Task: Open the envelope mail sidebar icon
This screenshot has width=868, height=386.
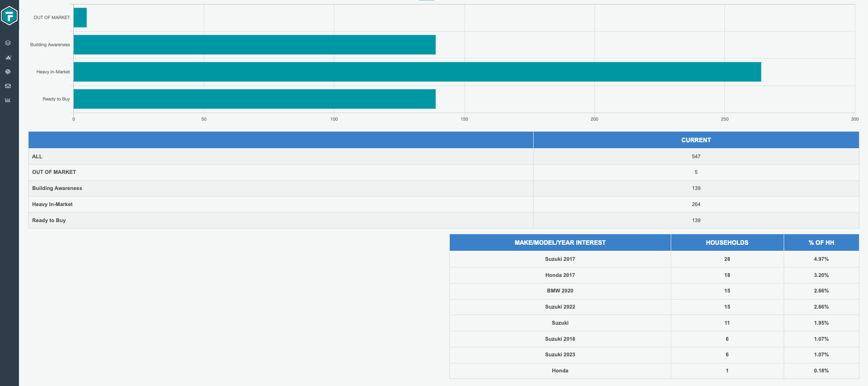Action: coord(8,86)
